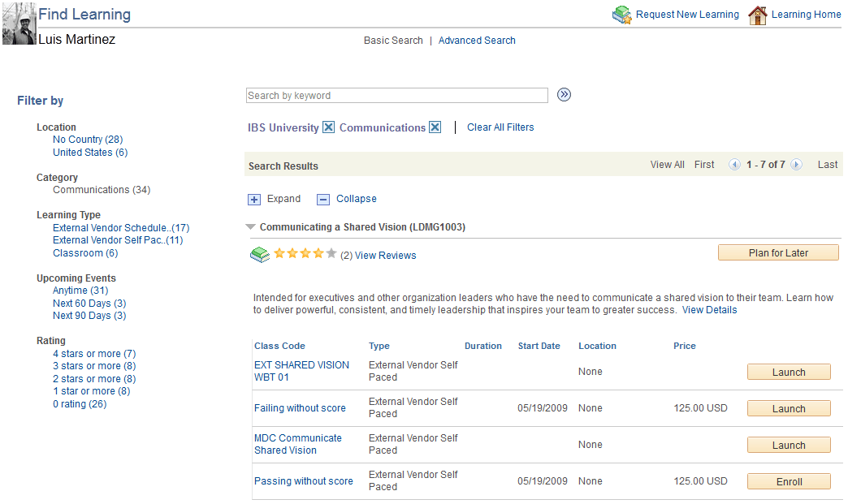Enroll in the Passing without score class
This screenshot has width=848, height=504.
pyautogui.click(x=788, y=481)
